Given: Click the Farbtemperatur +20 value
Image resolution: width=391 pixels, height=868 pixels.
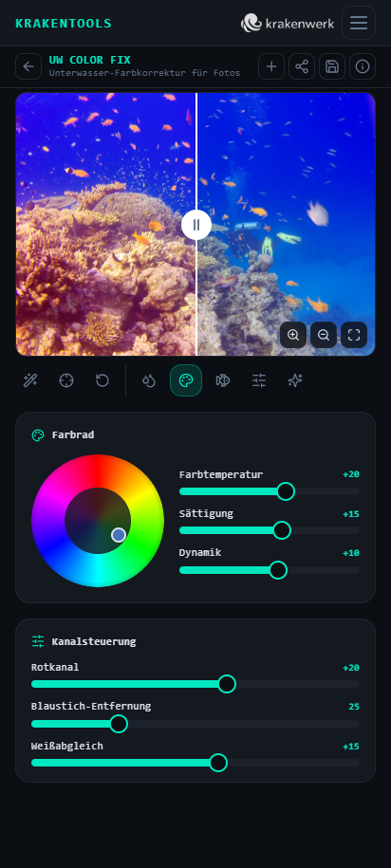Looking at the screenshot, I should 351,474.
